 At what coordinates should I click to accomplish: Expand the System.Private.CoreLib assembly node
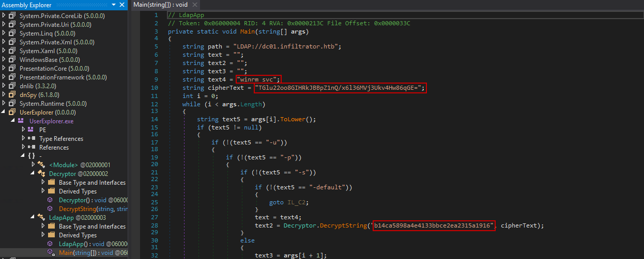coord(5,15)
